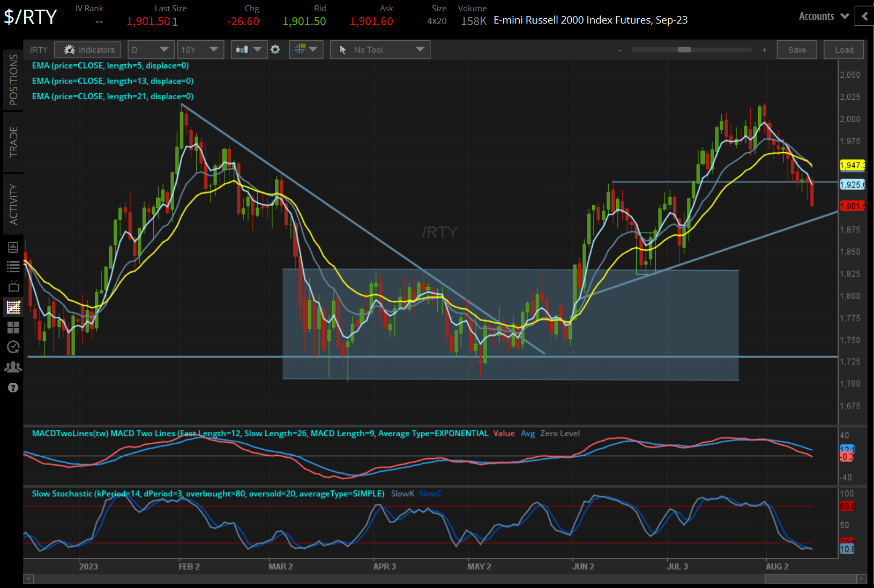Click the clock/history icon in sidebar
The image size is (874, 588).
(13, 347)
